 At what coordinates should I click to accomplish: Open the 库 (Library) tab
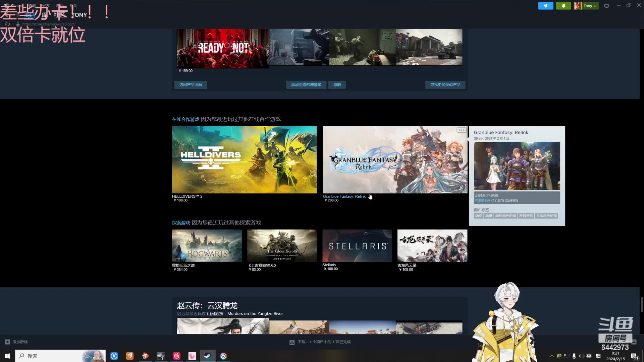(44, 15)
